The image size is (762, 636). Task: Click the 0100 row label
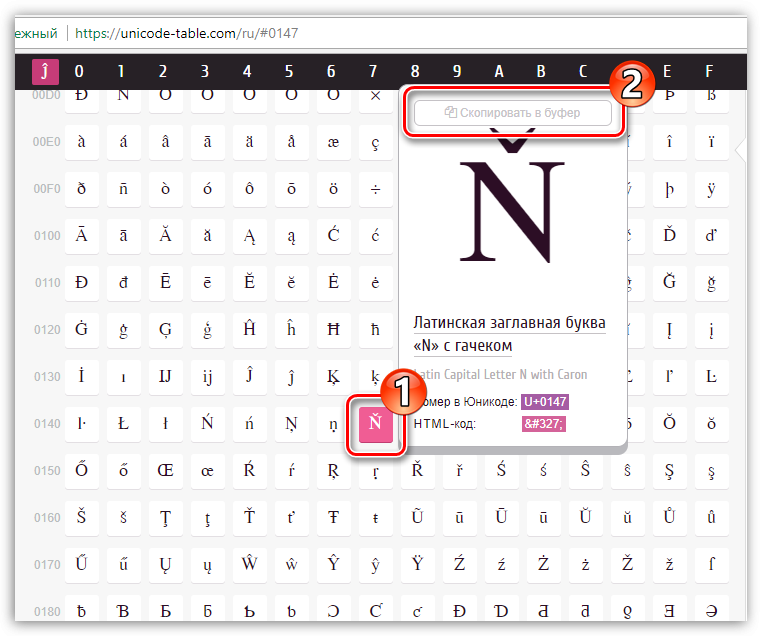tap(46, 236)
